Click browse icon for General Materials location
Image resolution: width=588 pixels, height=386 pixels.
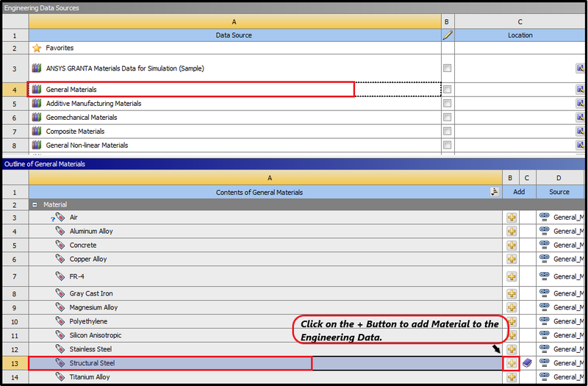(580, 90)
